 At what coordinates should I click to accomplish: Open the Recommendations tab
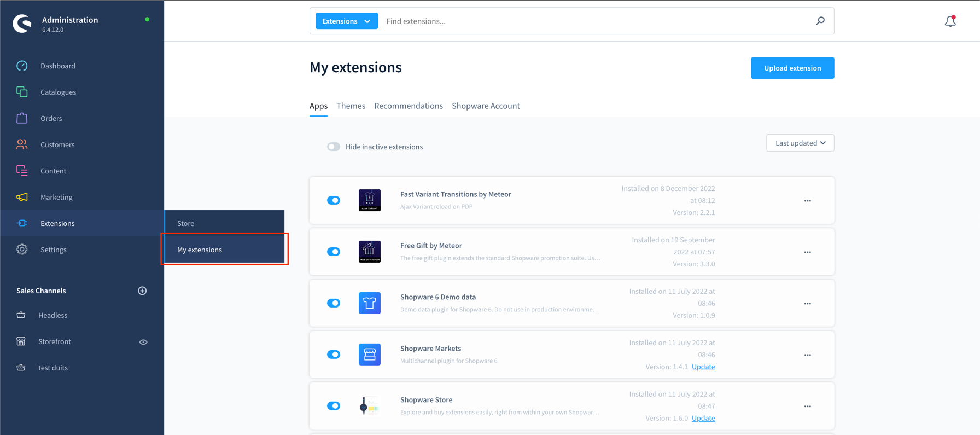[409, 106]
